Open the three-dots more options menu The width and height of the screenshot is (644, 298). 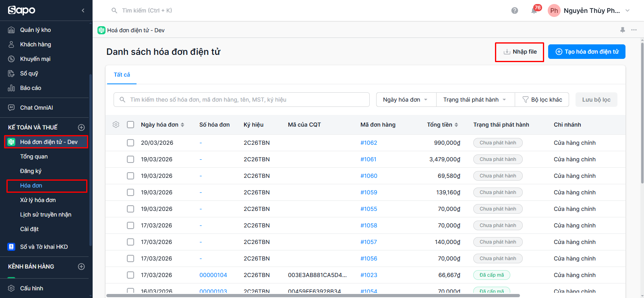[634, 30]
